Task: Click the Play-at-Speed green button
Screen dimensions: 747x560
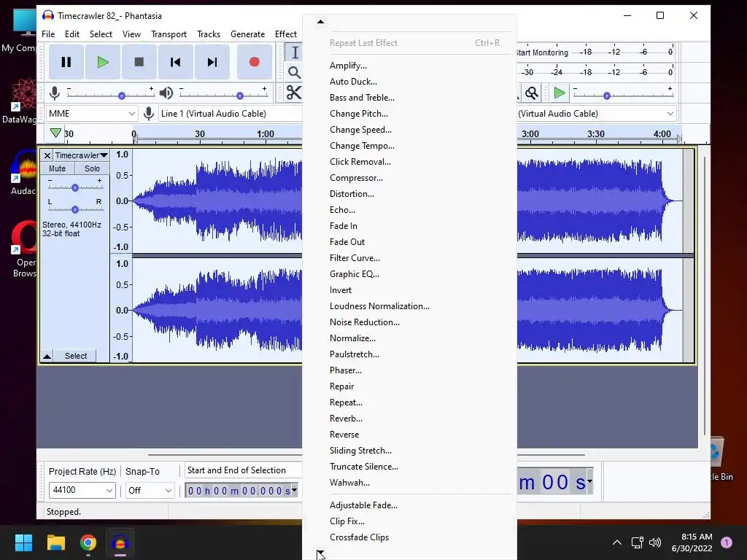Action: point(560,93)
